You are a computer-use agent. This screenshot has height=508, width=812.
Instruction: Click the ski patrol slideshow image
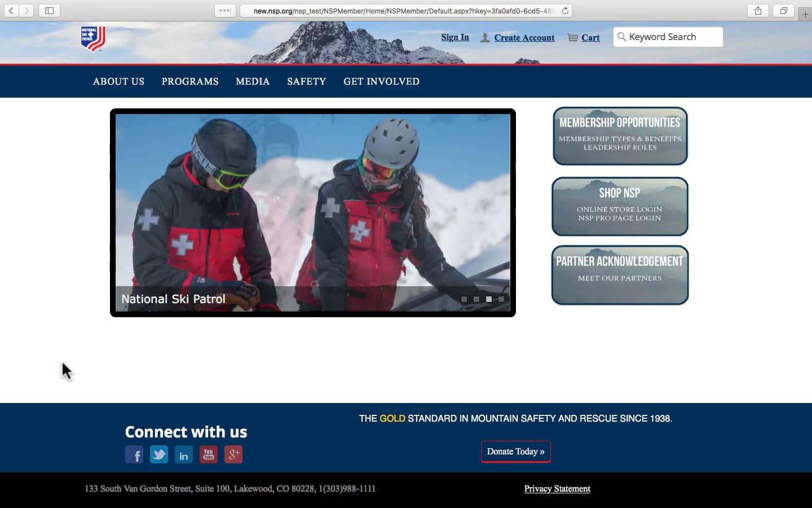point(313,213)
